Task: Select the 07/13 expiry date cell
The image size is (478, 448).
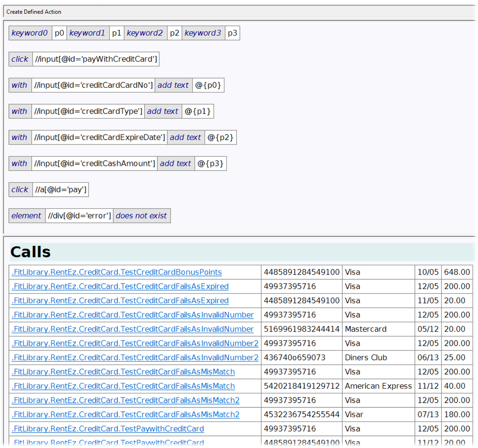Action: coord(428,414)
